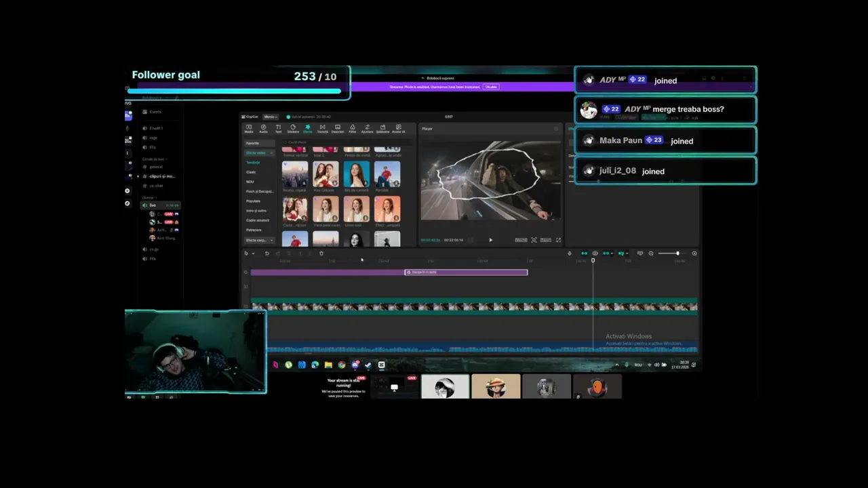Click the delete trash icon in timeline toolbar
The width and height of the screenshot is (868, 488).
click(321, 253)
